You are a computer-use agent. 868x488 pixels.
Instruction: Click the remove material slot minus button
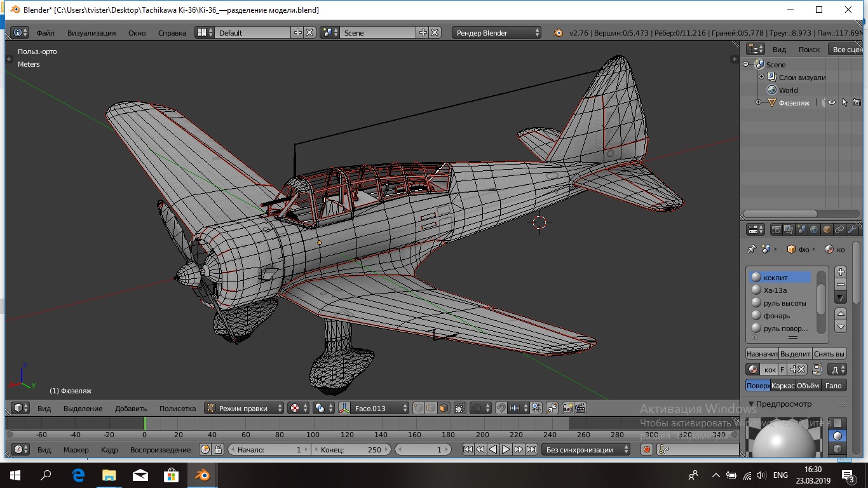coord(841,285)
